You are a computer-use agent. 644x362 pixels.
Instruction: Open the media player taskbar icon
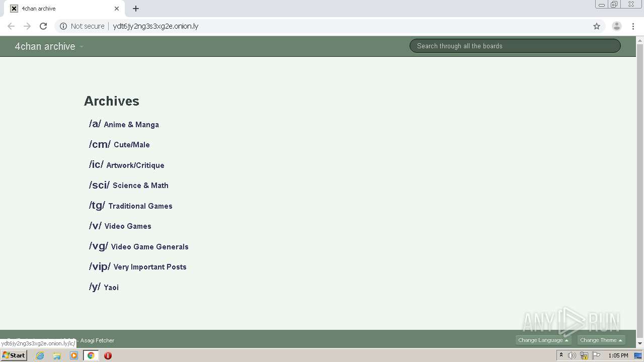[x=74, y=355]
